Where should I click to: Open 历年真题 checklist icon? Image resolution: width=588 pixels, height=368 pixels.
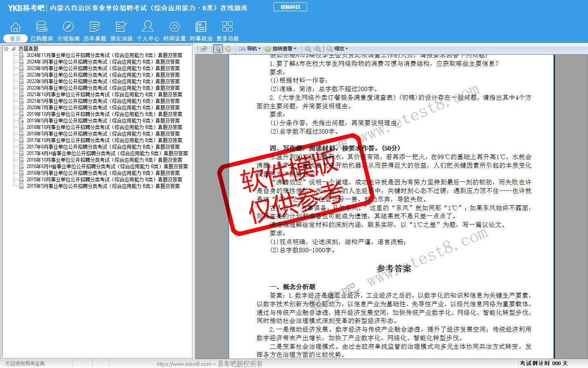(95, 27)
